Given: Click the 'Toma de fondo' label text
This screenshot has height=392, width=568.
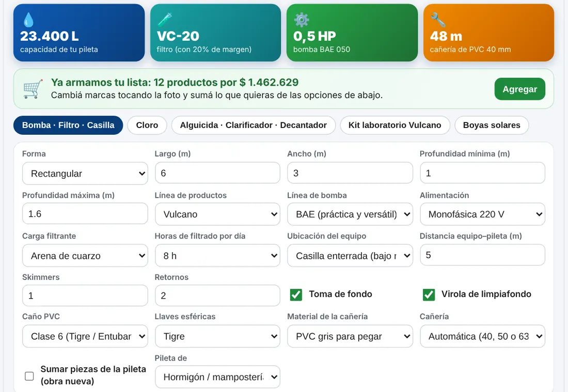Looking at the screenshot, I should 340,294.
